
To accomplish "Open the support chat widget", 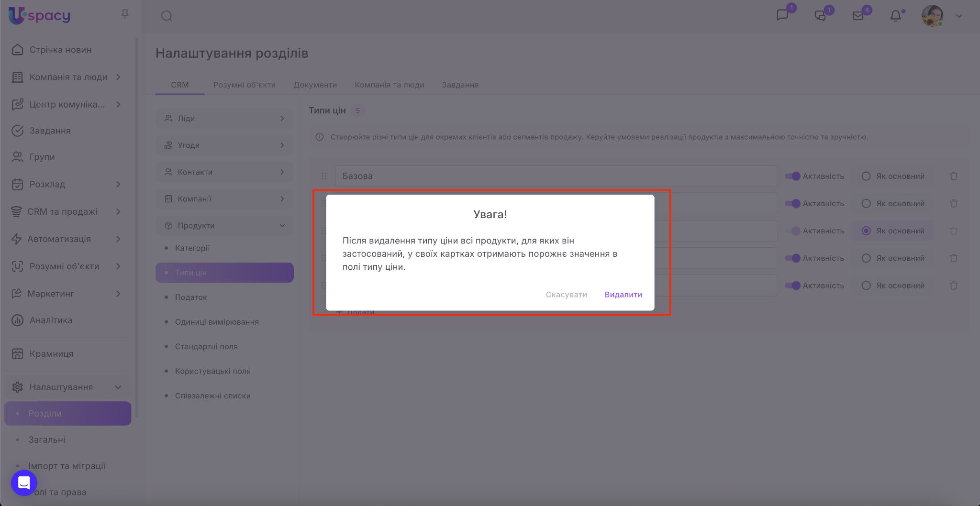I will [24, 483].
